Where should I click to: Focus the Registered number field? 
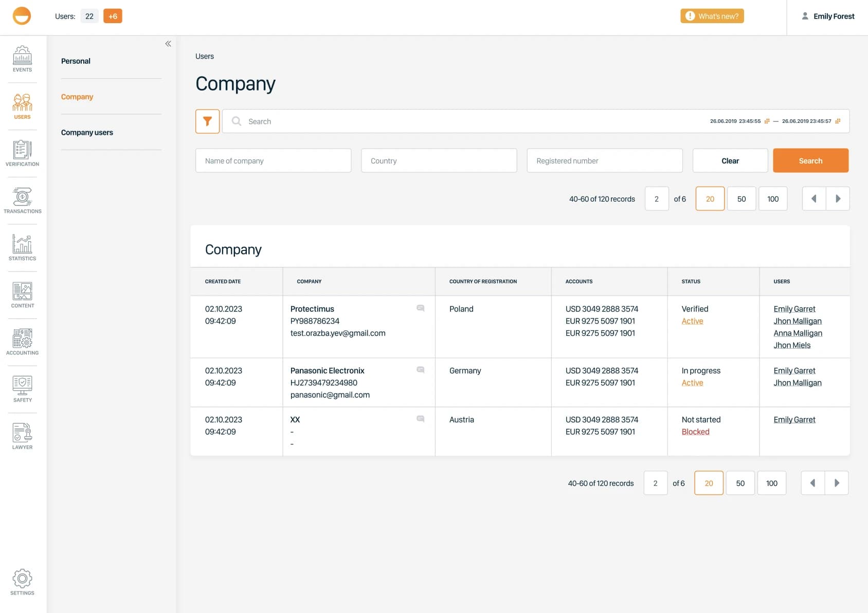click(x=605, y=160)
